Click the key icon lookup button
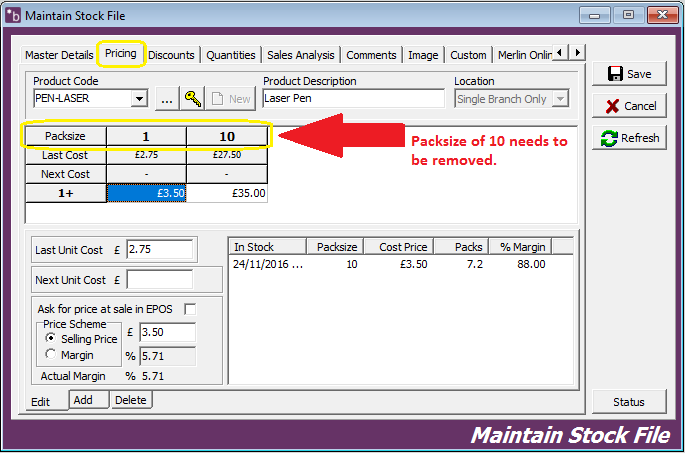685x453 pixels. pos(193,99)
